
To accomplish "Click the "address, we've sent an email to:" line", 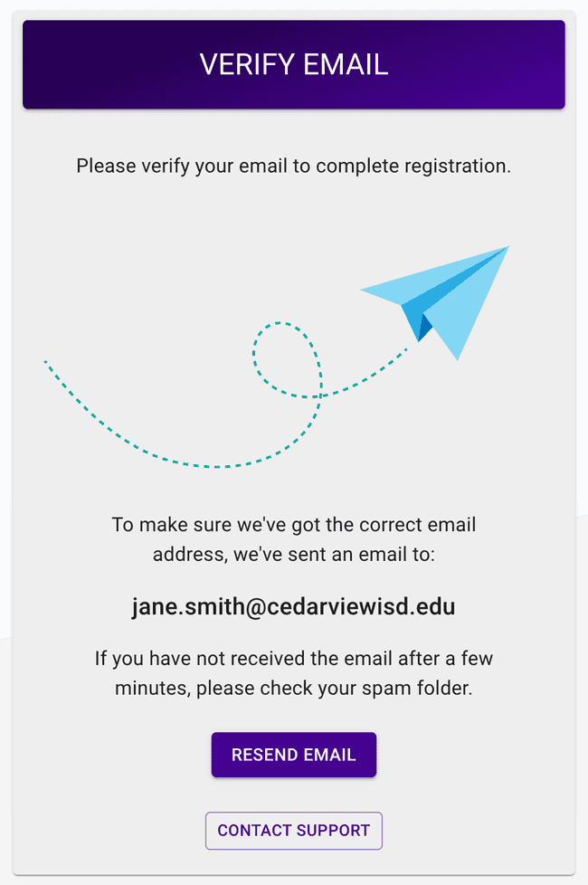I will coord(294,554).
